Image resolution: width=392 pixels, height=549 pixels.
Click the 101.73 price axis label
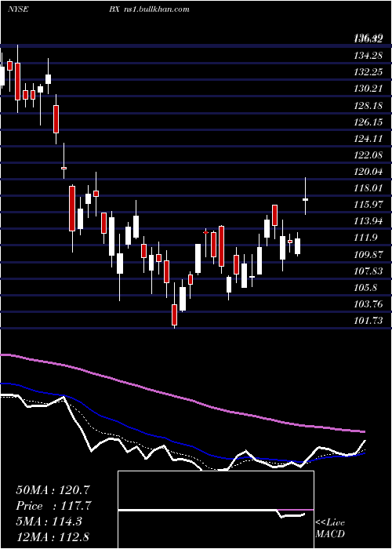point(368,321)
